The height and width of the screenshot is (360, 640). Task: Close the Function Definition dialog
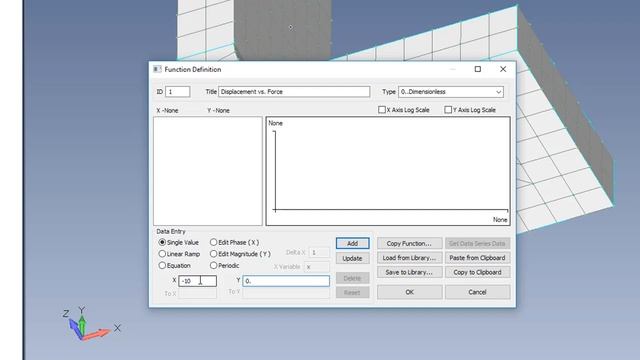tap(503, 69)
